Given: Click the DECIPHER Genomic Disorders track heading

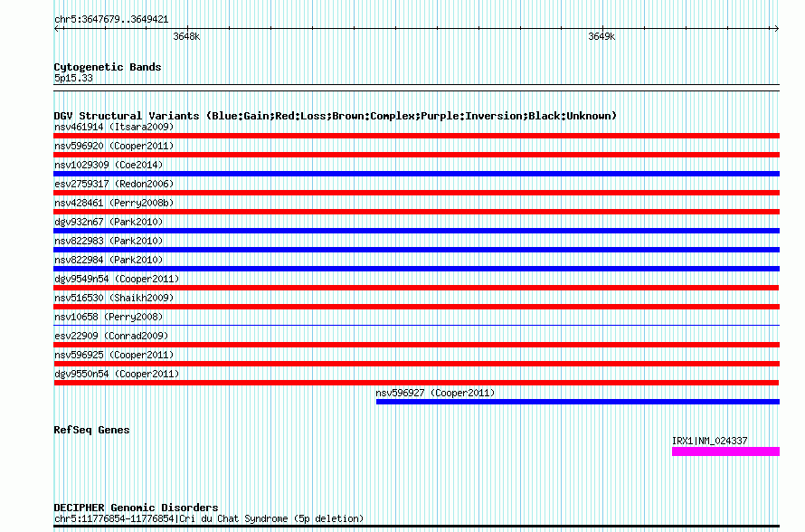Looking at the screenshot, I should point(136,508).
